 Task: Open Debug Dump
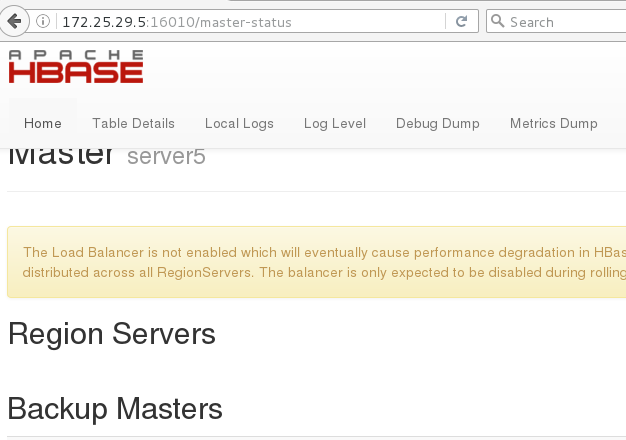pyautogui.click(x=438, y=123)
